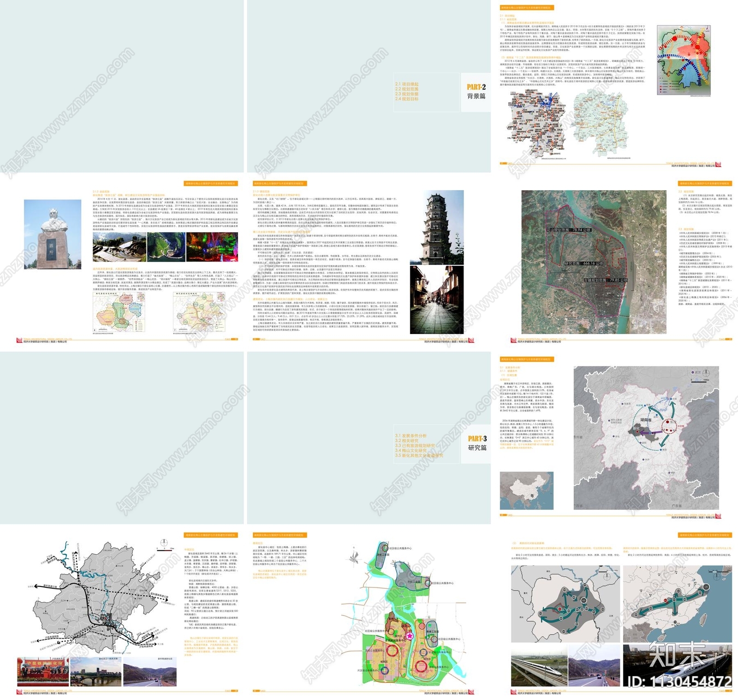Screen dimensions: 738x700
Task: Click the pink star marker on plan
Action: [x=409, y=636]
